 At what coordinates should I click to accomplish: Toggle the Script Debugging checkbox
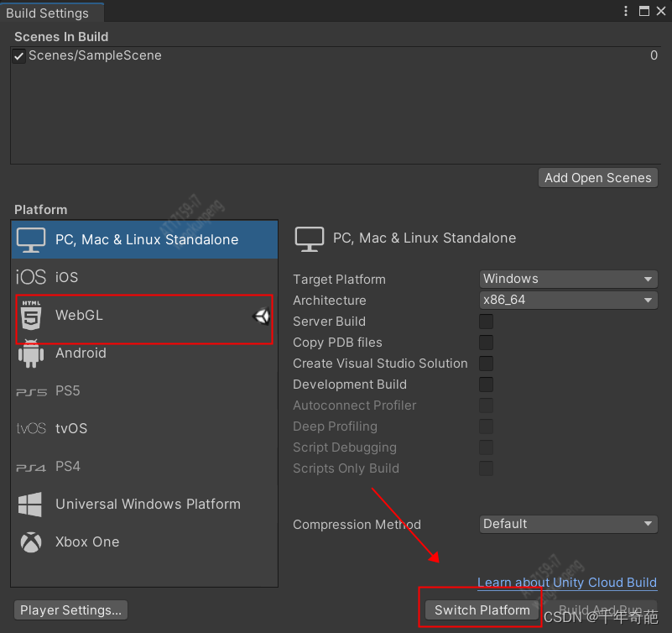tap(486, 447)
